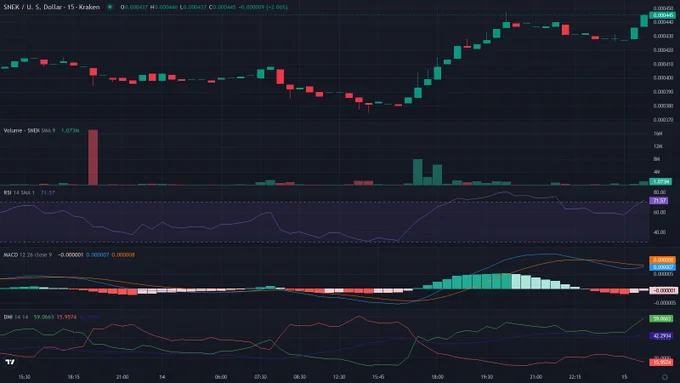The height and width of the screenshot is (383, 680).
Task: Click the 15.9574 value in DMI legend
Action: [x=66, y=317]
